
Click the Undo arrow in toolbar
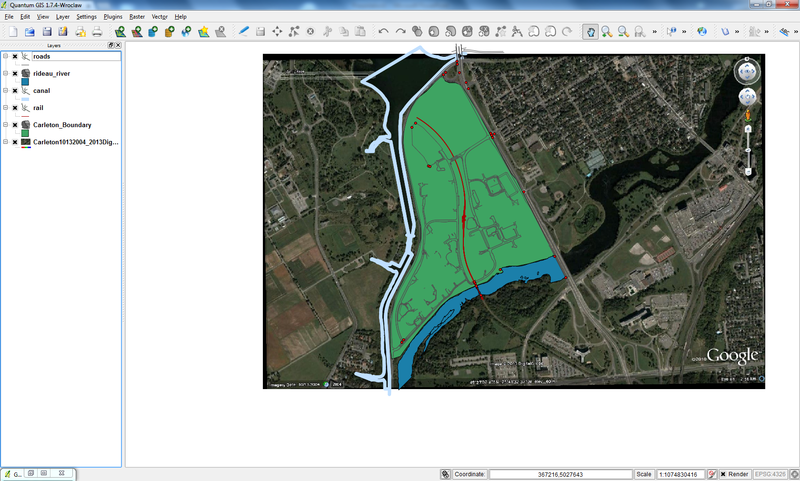pos(383,32)
